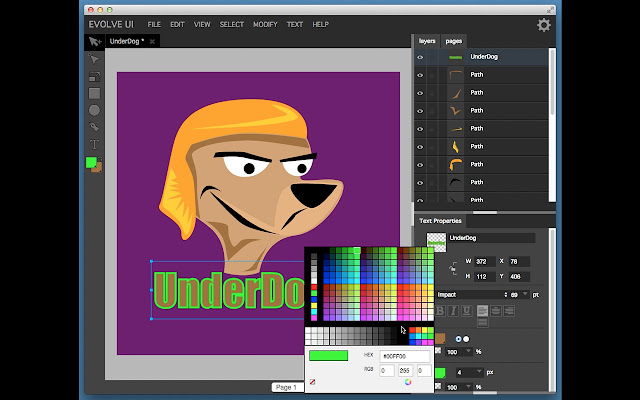The image size is (640, 400).
Task: Open the HELP menu
Action: pos(320,24)
